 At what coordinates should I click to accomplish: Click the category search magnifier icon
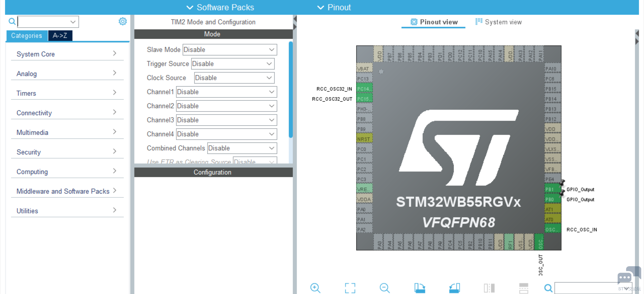pos(12,22)
